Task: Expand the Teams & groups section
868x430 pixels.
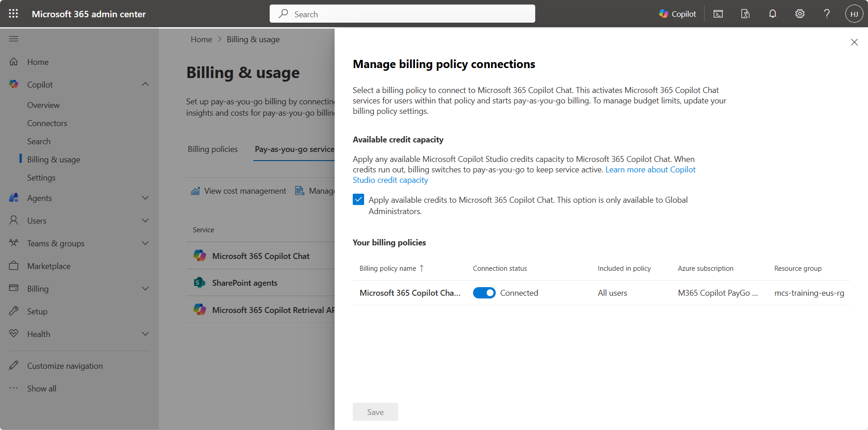Action: [x=145, y=243]
